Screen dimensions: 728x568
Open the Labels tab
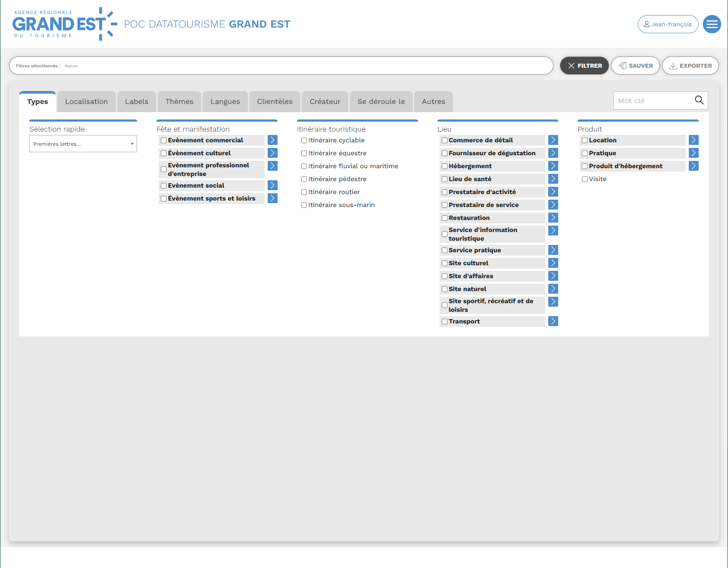pos(137,102)
